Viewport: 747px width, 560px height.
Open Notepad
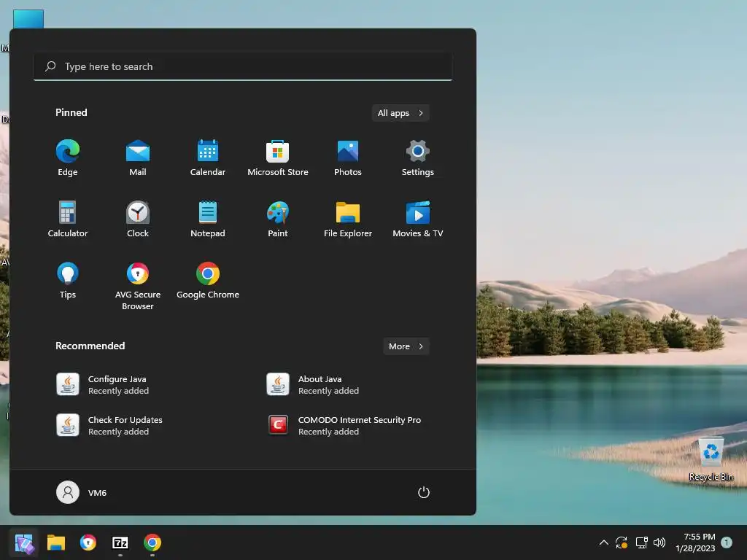tap(208, 219)
